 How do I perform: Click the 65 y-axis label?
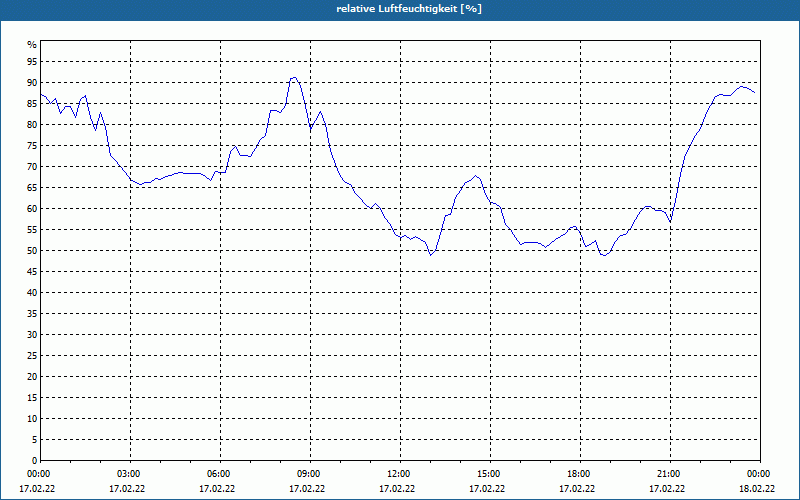[32, 188]
